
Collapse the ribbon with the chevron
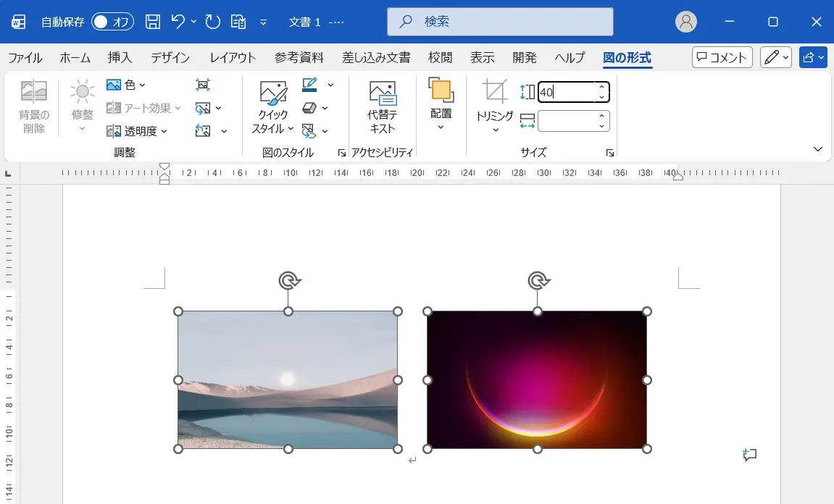[x=817, y=149]
